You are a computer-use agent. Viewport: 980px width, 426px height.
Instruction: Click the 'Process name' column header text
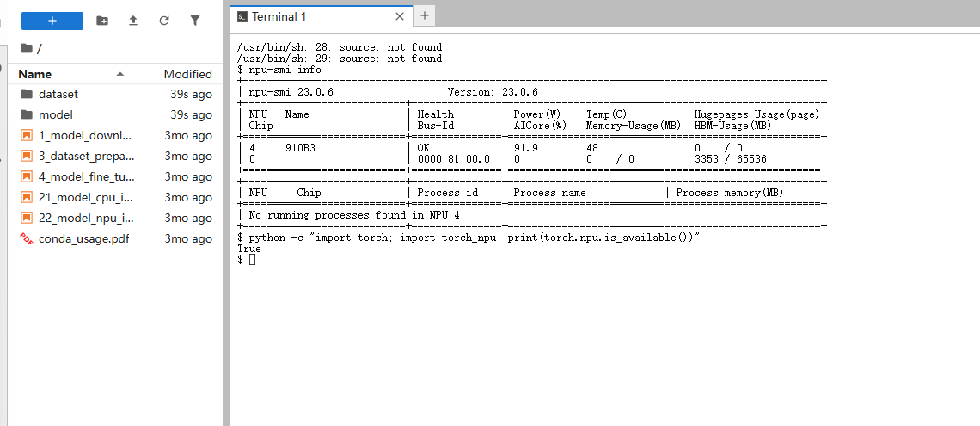(x=550, y=193)
